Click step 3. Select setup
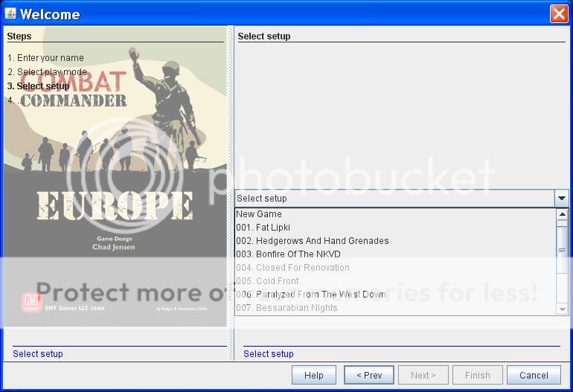This screenshot has height=392, width=573. tap(39, 86)
